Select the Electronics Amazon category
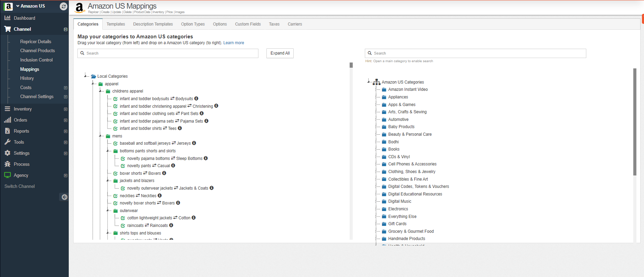Viewport: 644px width, 277px height. pyautogui.click(x=398, y=209)
